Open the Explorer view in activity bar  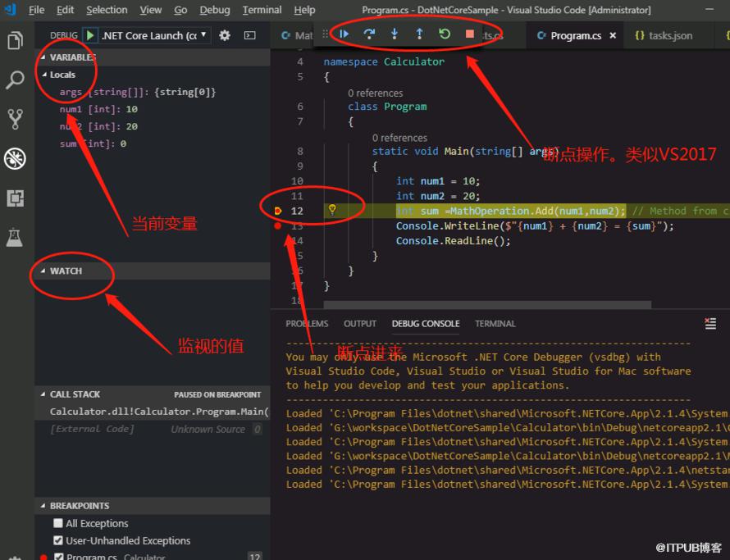pyautogui.click(x=15, y=40)
